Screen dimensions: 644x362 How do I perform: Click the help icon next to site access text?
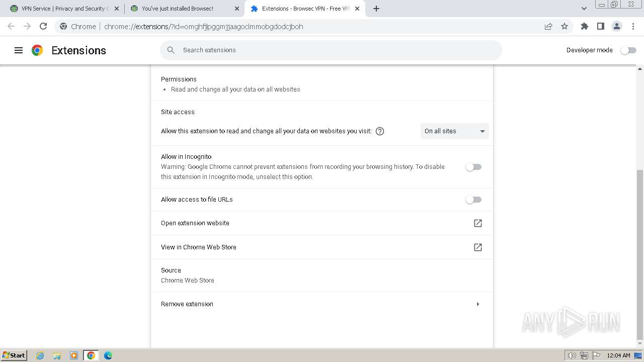(380, 131)
